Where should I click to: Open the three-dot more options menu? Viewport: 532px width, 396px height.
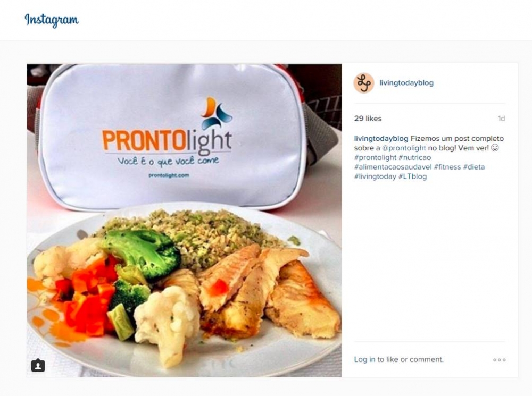(x=500, y=360)
